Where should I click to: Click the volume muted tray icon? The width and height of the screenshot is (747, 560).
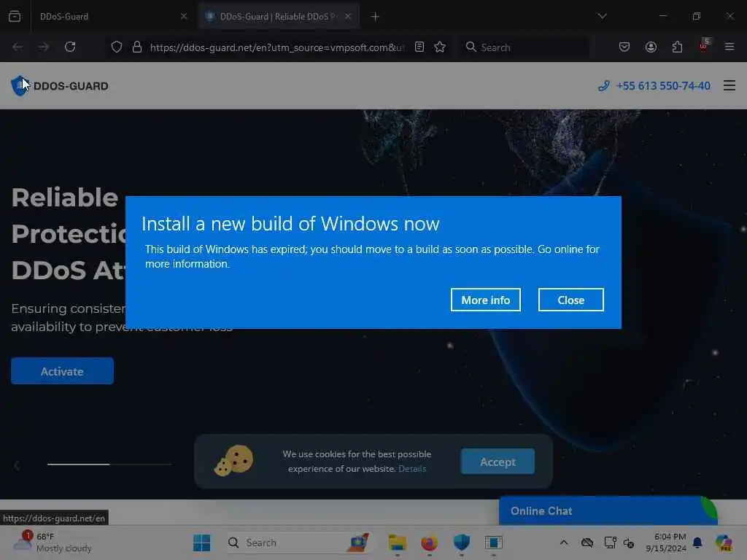629,542
